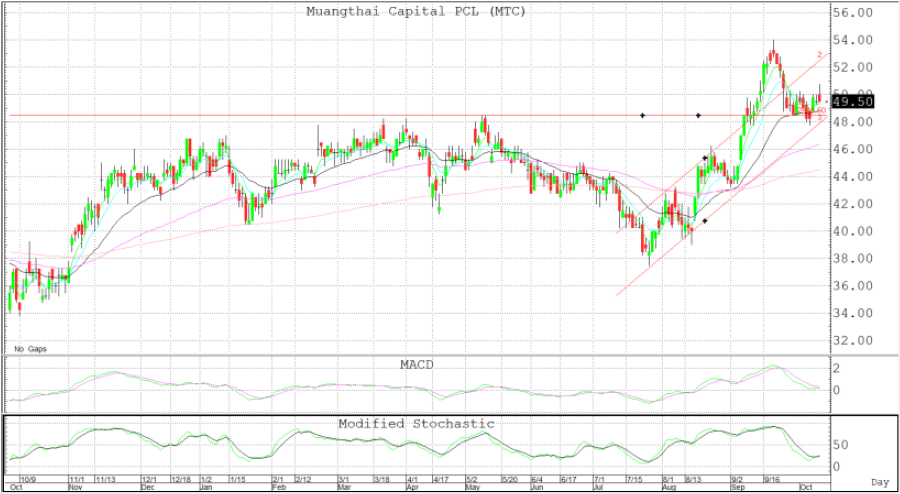Screen dimensions: 900x494
Task: Click the 56.00 price axis label
Action: click(853, 12)
